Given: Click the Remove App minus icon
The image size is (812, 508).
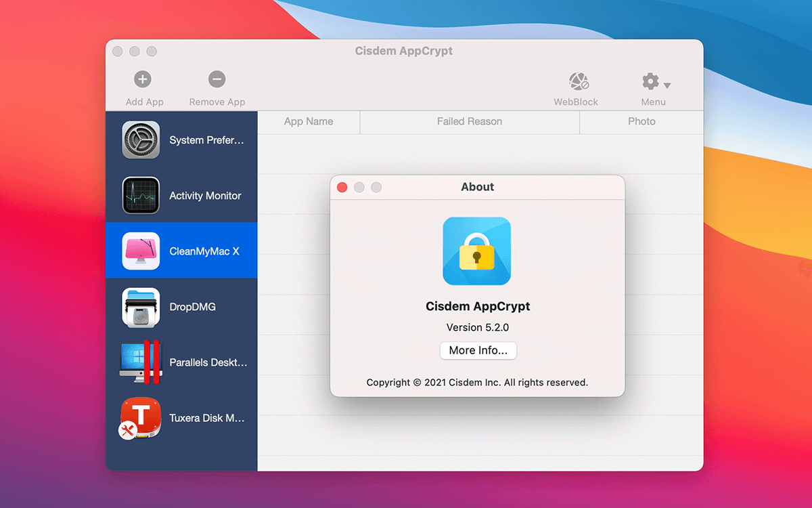Looking at the screenshot, I should (217, 79).
